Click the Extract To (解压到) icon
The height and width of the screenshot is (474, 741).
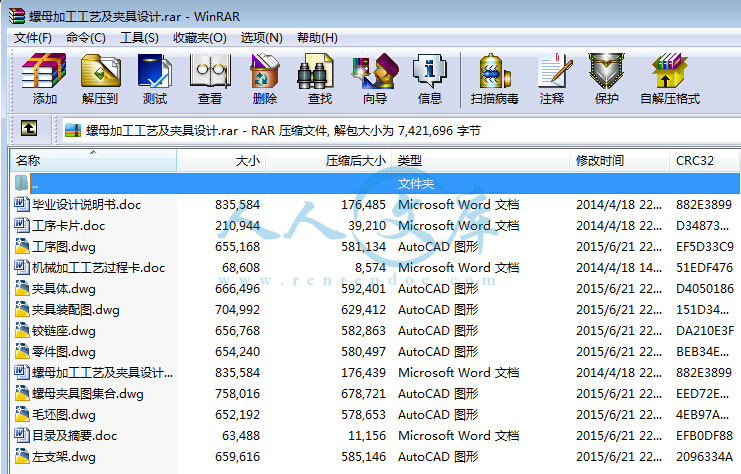tap(100, 71)
